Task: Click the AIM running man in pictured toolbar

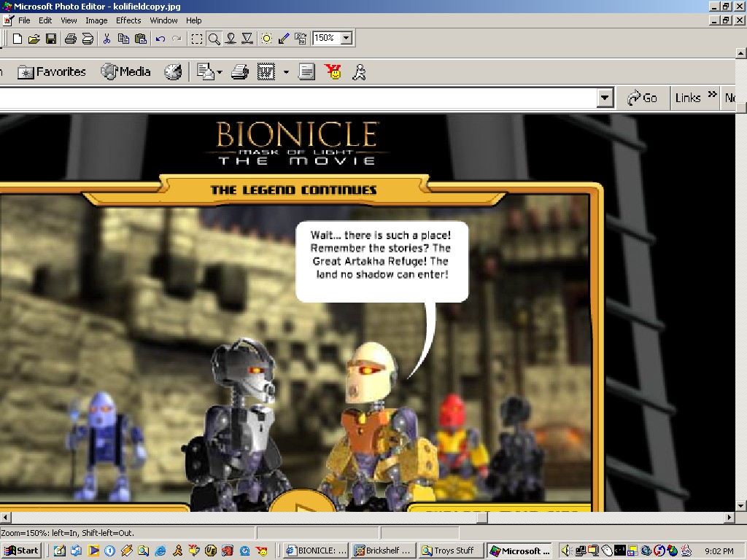Action: [359, 72]
